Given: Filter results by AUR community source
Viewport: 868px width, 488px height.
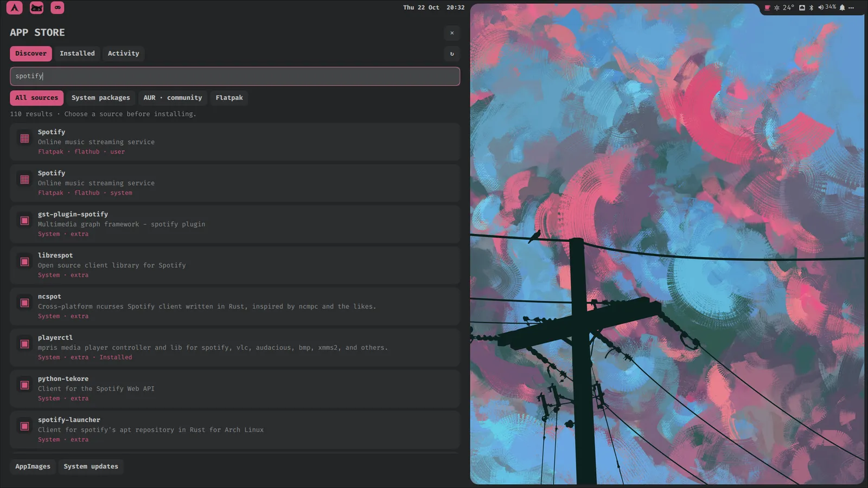Looking at the screenshot, I should click(173, 98).
